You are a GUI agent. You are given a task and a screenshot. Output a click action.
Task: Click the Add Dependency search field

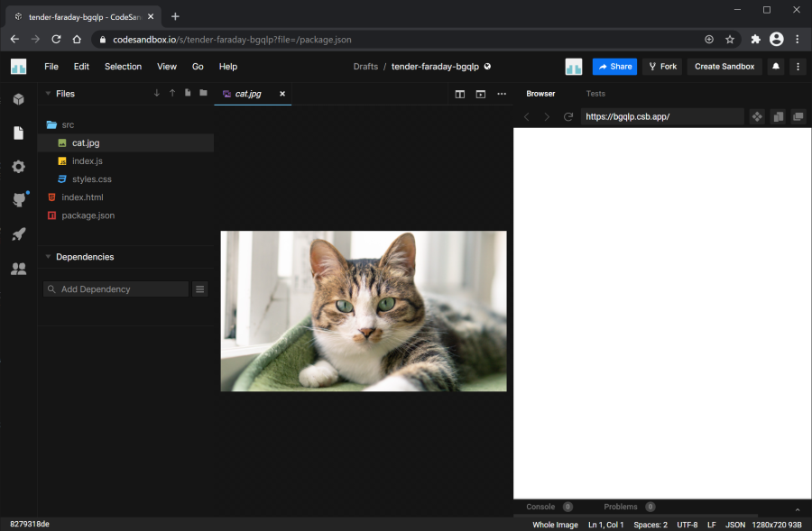(117, 289)
